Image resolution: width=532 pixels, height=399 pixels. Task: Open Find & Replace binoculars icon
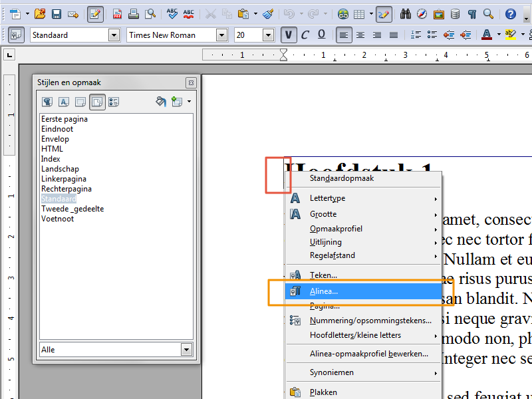coord(406,14)
